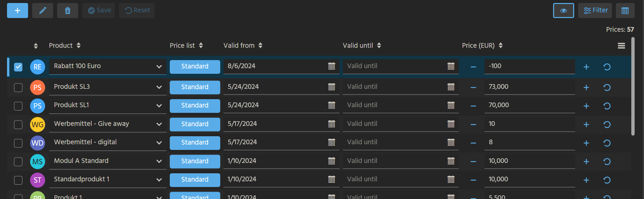The height and width of the screenshot is (199, 644).
Task: Check the Produkt SL3 row checkbox
Action: 18,87
